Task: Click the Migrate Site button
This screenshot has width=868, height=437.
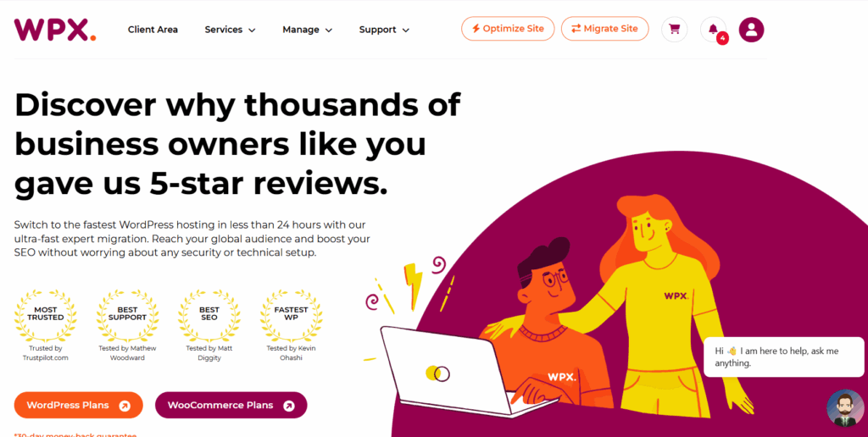Action: 604,29
